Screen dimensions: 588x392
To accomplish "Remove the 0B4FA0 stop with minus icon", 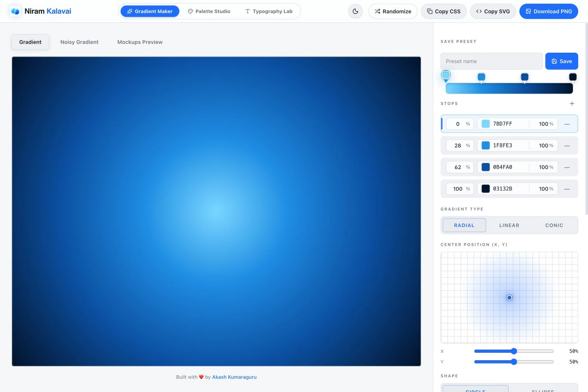I will [x=567, y=167].
